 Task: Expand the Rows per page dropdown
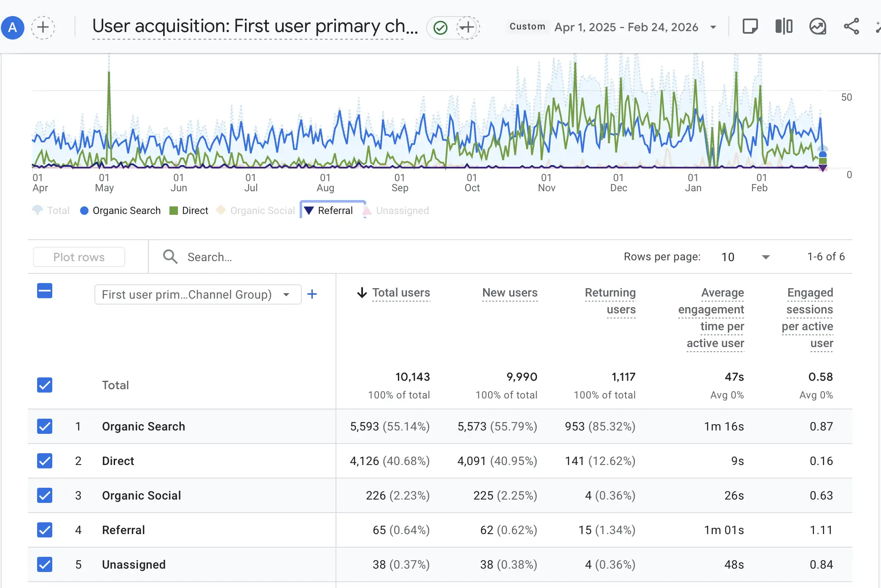click(766, 257)
